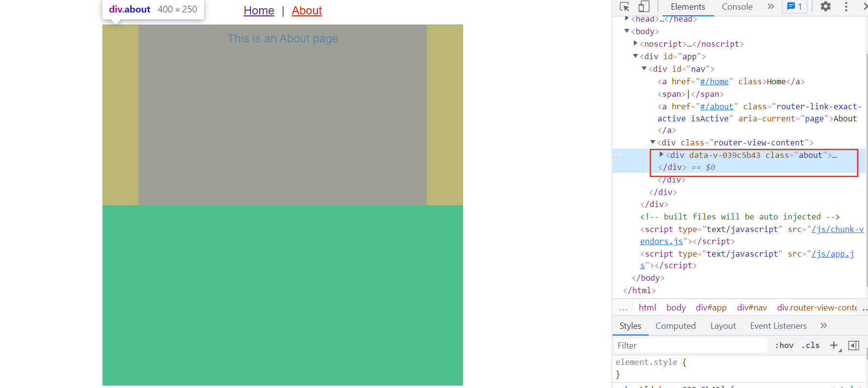868x388 pixels.
Task: Select div#app in the breadcrumb bar
Action: (711, 308)
